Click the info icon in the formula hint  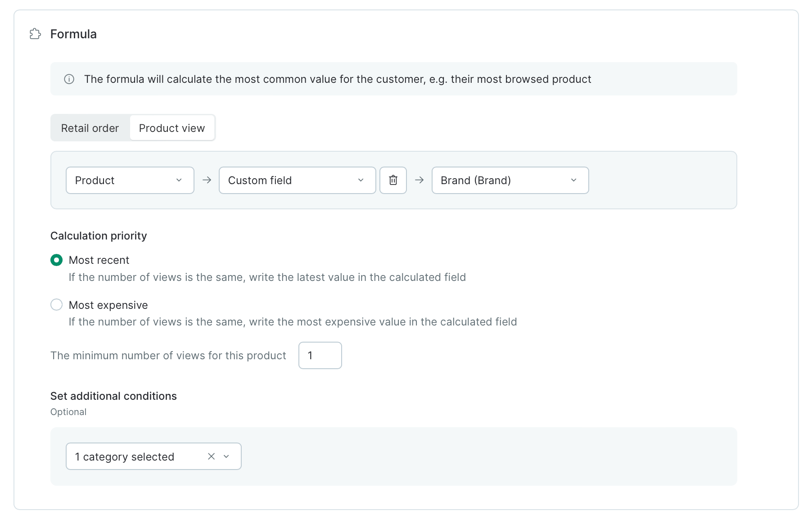tap(69, 79)
